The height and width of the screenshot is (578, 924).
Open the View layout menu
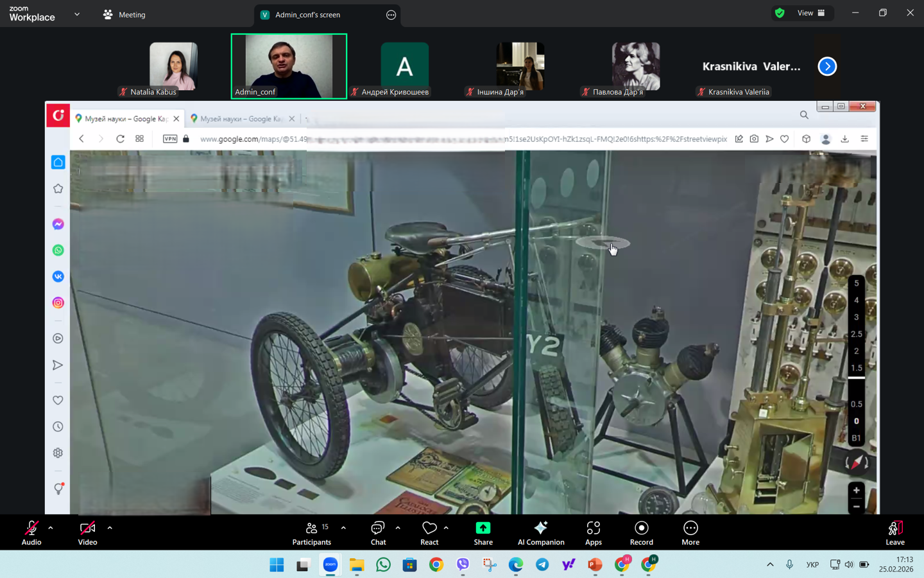tap(811, 13)
